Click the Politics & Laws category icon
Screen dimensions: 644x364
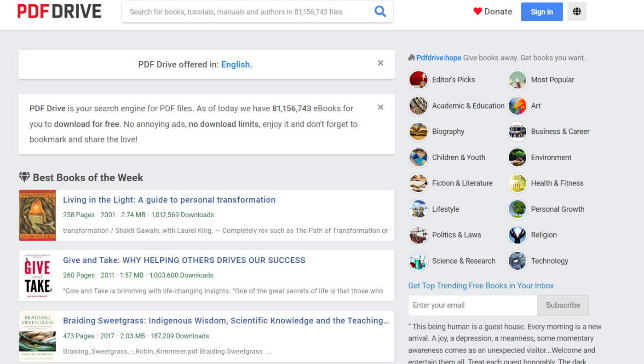[x=419, y=235]
